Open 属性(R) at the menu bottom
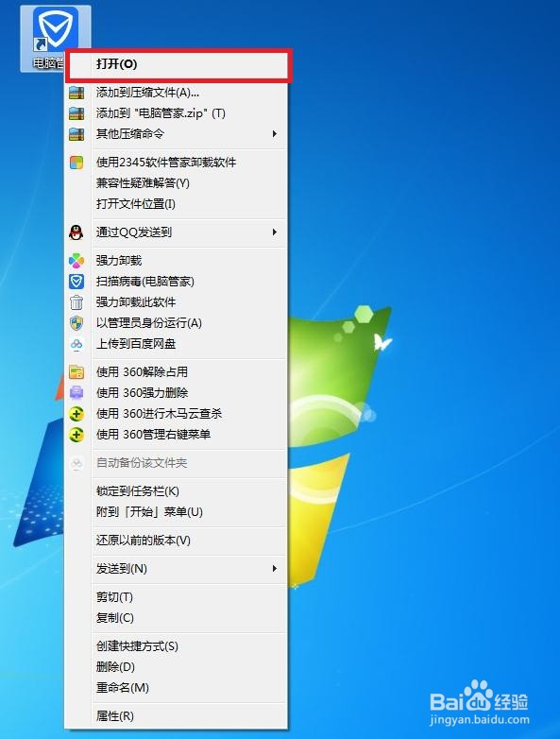This screenshot has width=560, height=739. click(x=177, y=716)
